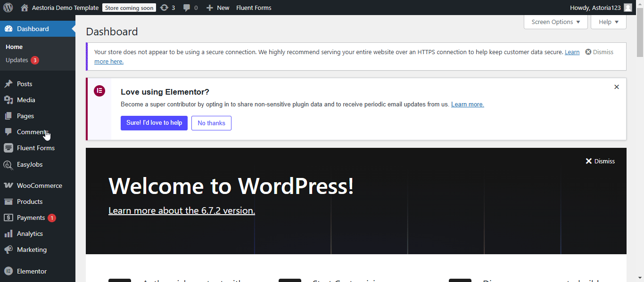Click the plus icon next to New
The height and width of the screenshot is (282, 644).
210,8
